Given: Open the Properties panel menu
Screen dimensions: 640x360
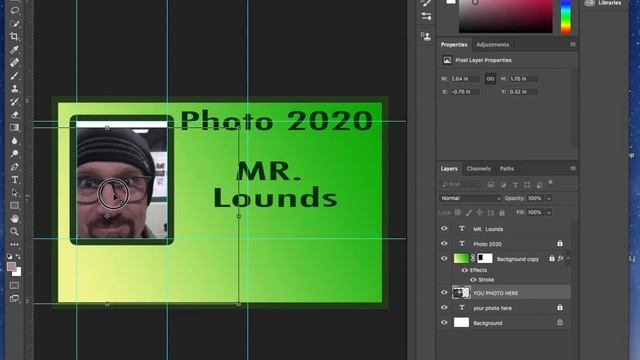Looking at the screenshot, I should pyautogui.click(x=573, y=44).
